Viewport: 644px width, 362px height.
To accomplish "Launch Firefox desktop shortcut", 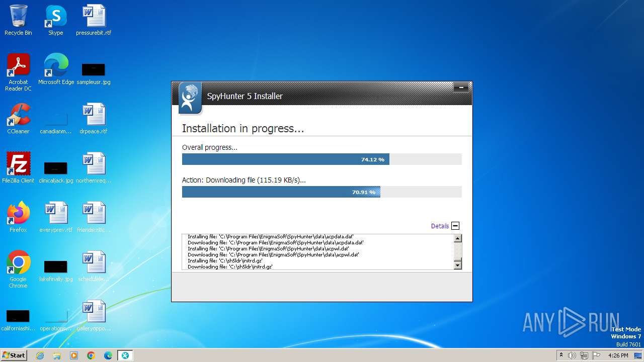I will click(18, 217).
